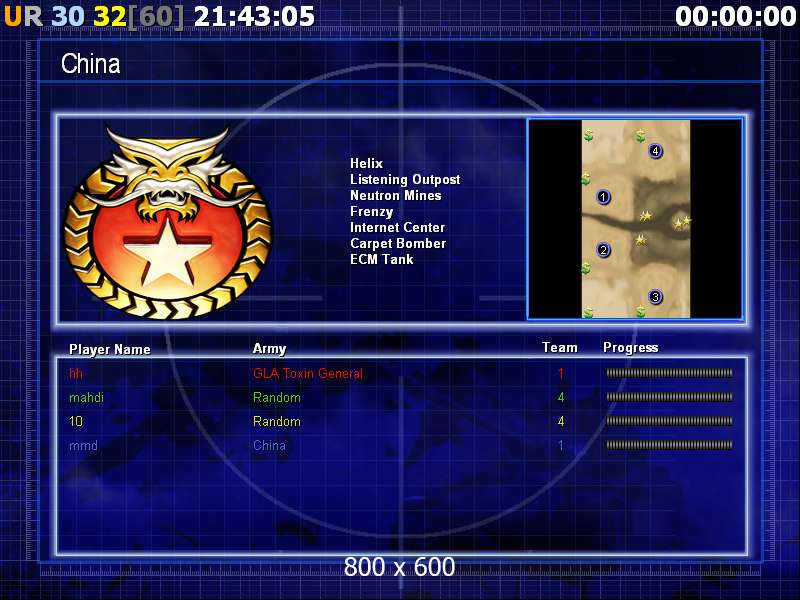Click the 21:43:05 clock readout
This screenshot has width=800, height=600.
pyautogui.click(x=254, y=16)
